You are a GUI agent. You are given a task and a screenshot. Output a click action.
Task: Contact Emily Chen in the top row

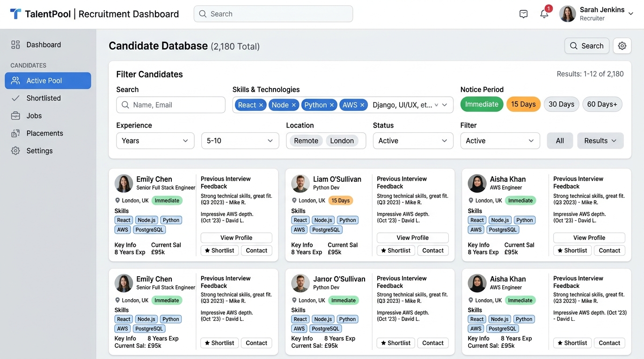tap(256, 251)
